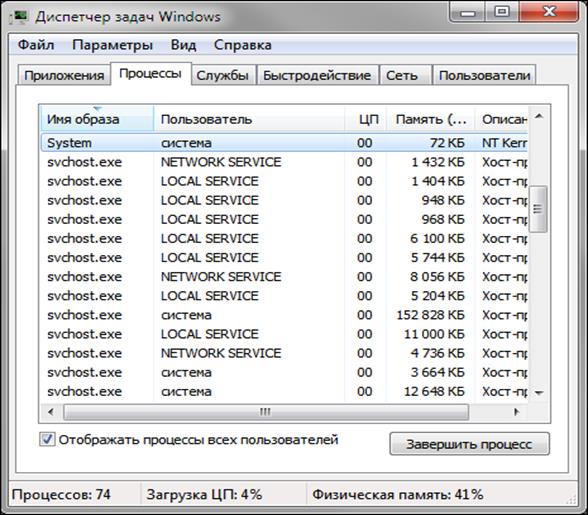Sort by the 'ЦП' column header

(366, 119)
